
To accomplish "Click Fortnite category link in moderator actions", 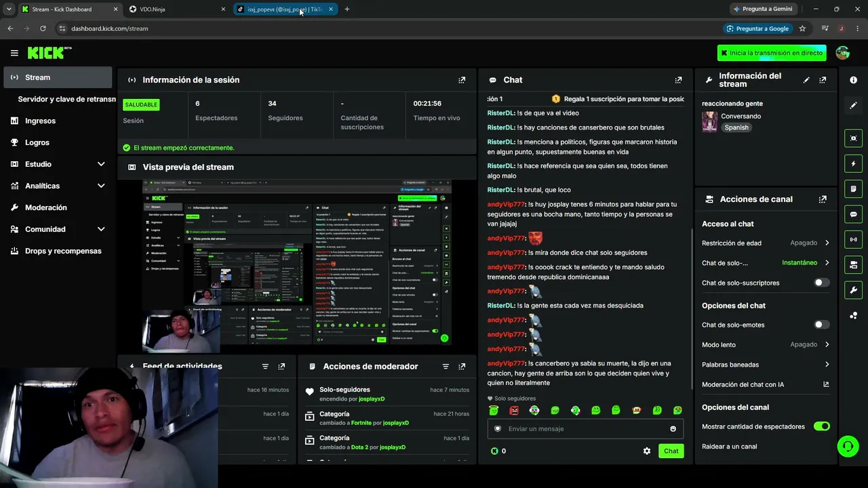I will point(361,423).
